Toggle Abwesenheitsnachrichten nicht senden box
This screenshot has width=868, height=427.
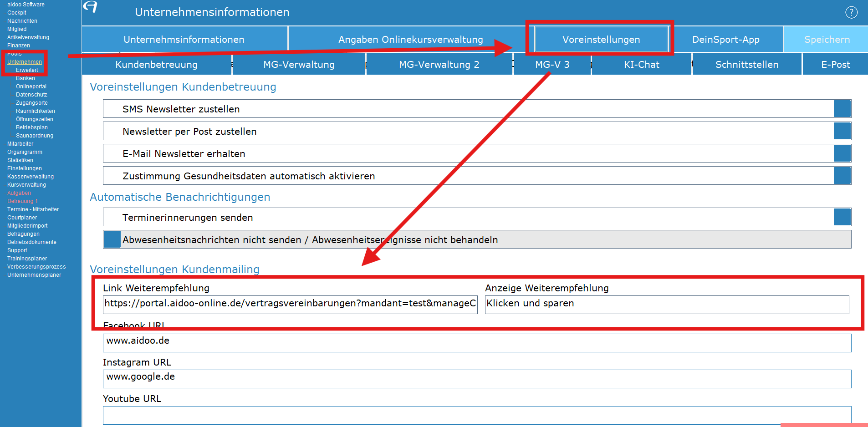coord(112,239)
